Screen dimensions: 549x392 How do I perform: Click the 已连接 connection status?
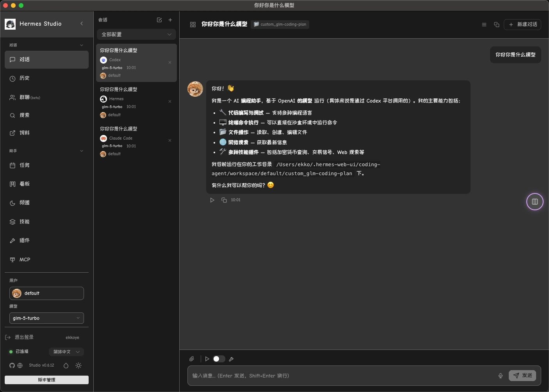(19, 352)
